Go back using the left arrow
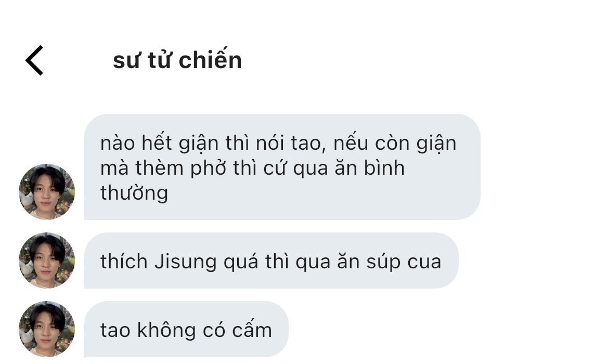The height and width of the screenshot is (364, 608). [x=34, y=60]
